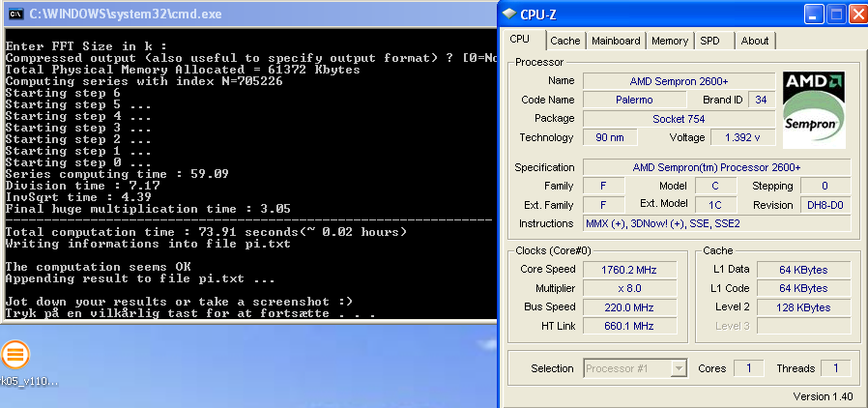Click the Threads count value
This screenshot has height=408, width=868.
click(835, 368)
